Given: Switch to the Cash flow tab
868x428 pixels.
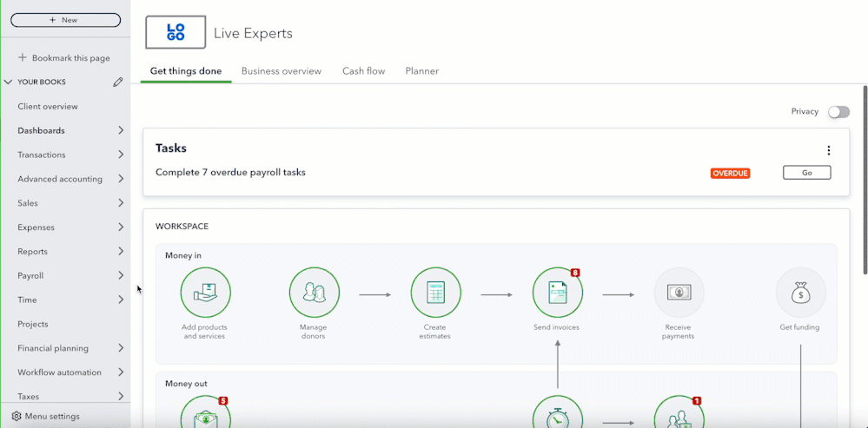Looking at the screenshot, I should coord(364,71).
